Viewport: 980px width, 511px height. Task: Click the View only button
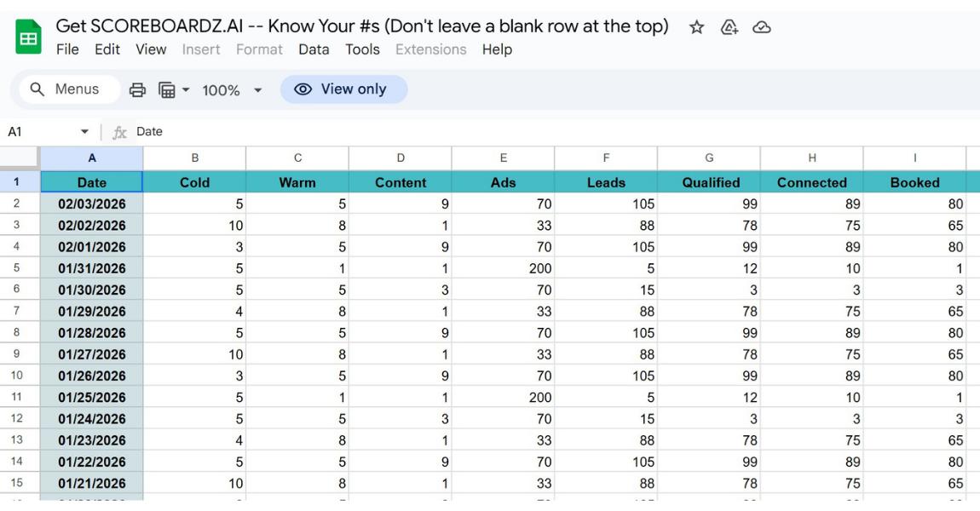pyautogui.click(x=343, y=89)
